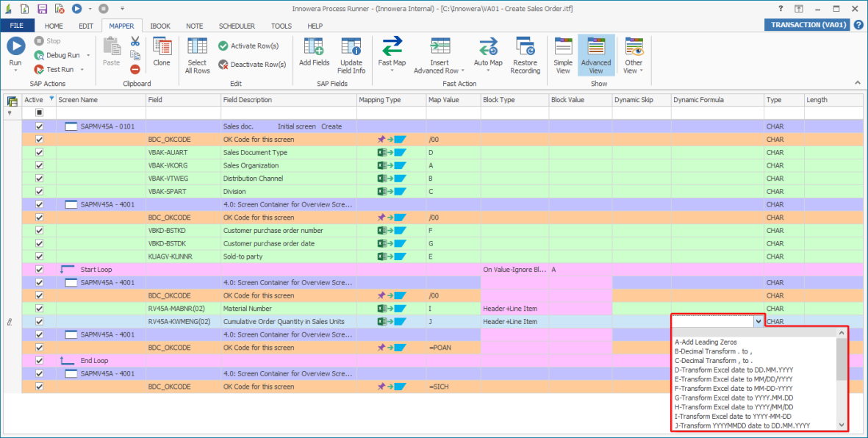Select A-Add Leading Zeros formula option

point(706,342)
